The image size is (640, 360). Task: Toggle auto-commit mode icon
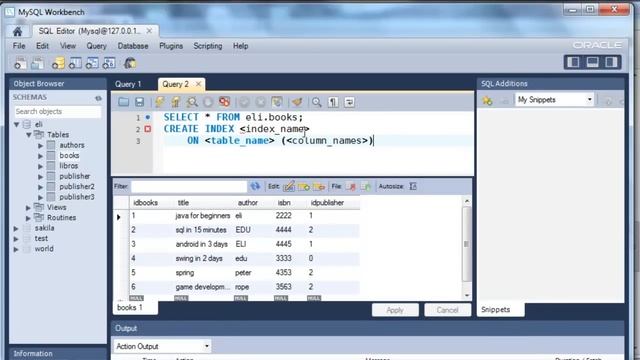(277, 102)
